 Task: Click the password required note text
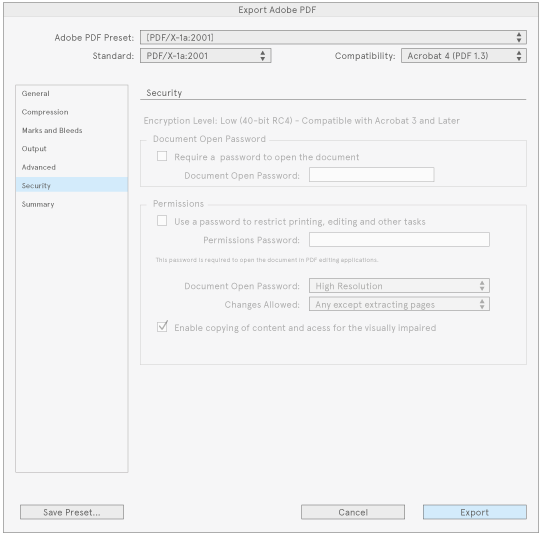267,260
